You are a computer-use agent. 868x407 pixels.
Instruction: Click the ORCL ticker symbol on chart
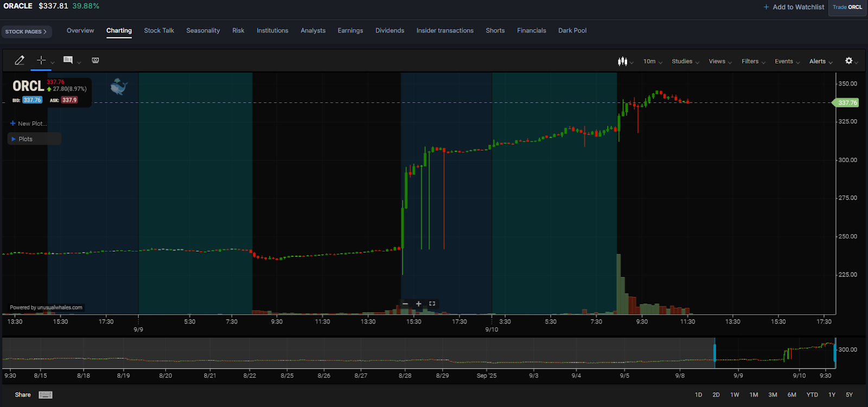(x=28, y=86)
